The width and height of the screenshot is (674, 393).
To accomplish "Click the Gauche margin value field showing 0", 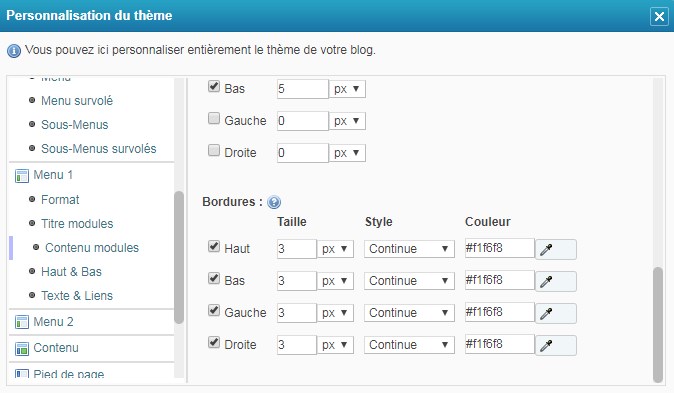I will coord(303,121).
